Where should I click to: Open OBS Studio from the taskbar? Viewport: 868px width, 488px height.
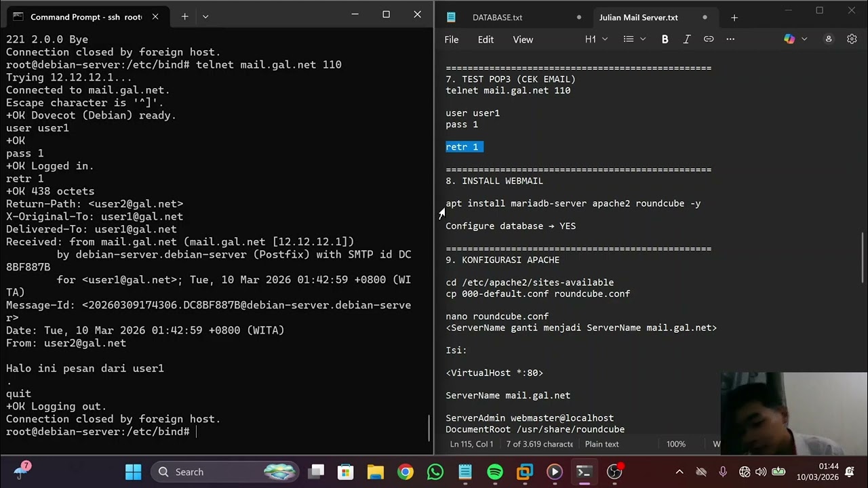(614, 472)
